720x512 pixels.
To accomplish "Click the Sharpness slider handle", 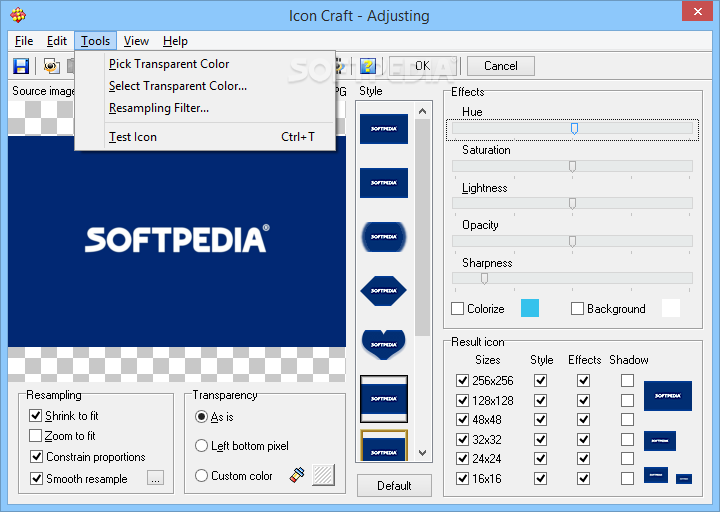I will click(484, 279).
